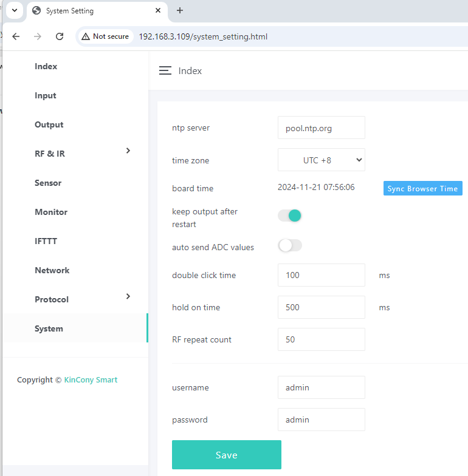Screen dimensions: 468x476
Task: Enable auto send ADC values toggle
Action: (x=290, y=245)
